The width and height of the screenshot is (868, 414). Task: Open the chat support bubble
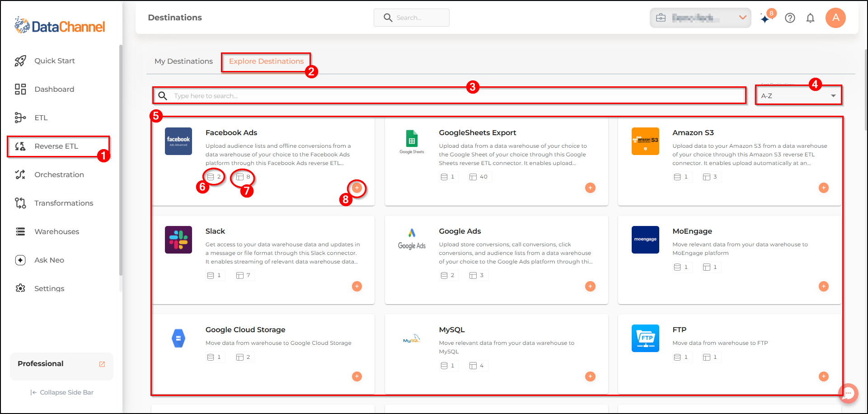coord(848,393)
